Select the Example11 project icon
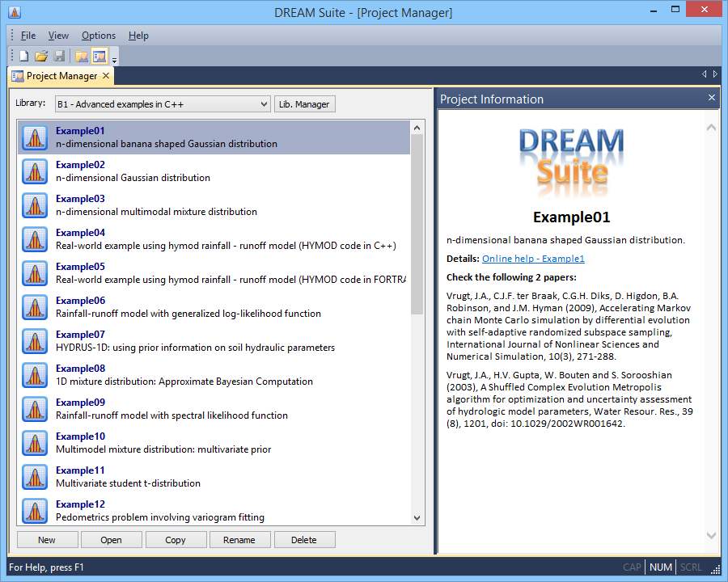This screenshot has width=728, height=582. (35, 476)
